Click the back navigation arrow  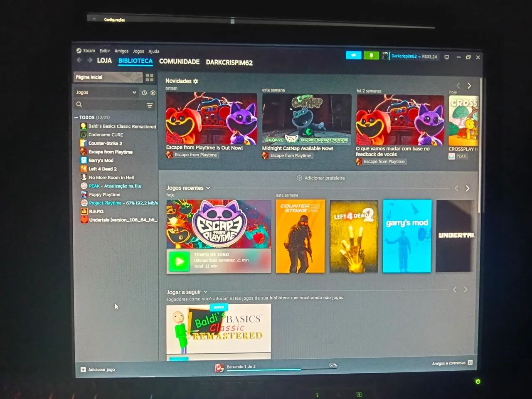tap(79, 60)
